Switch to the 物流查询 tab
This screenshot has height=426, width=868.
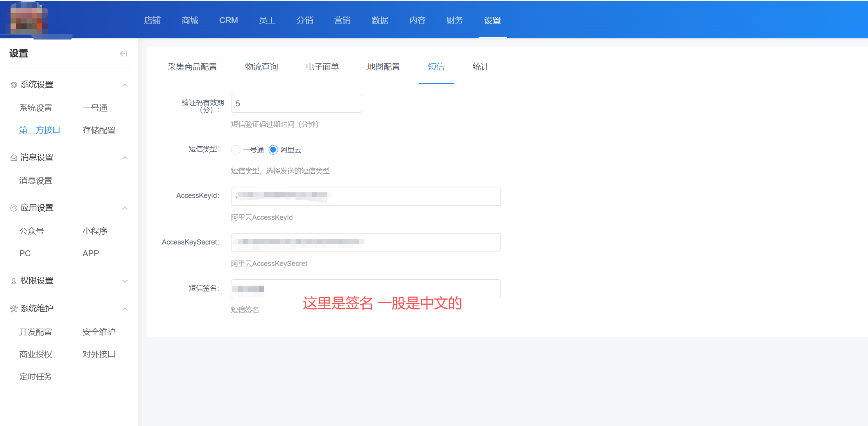coord(261,67)
